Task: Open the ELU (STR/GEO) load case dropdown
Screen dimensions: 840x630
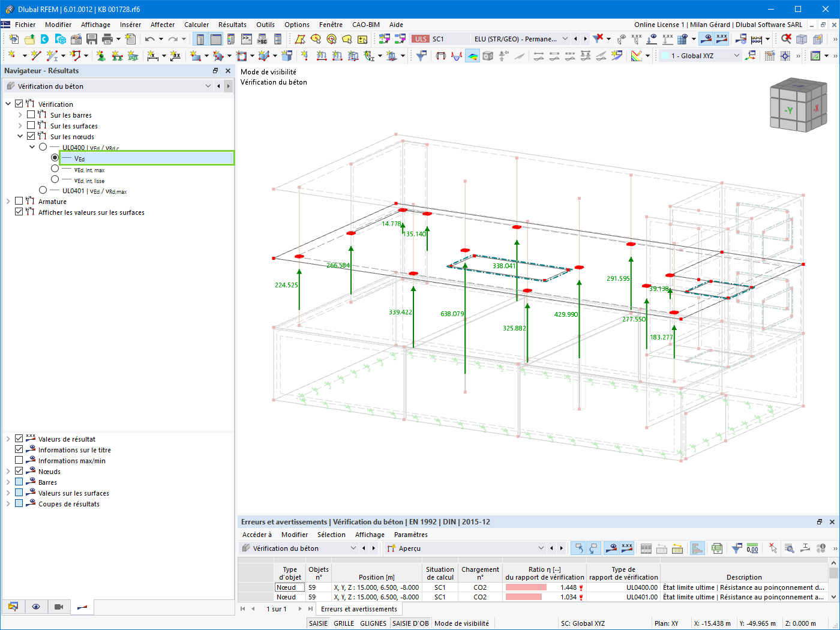Action: tap(565, 39)
